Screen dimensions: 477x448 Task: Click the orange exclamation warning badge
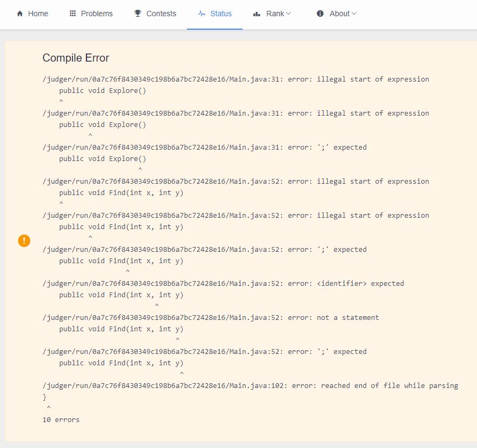click(x=24, y=240)
